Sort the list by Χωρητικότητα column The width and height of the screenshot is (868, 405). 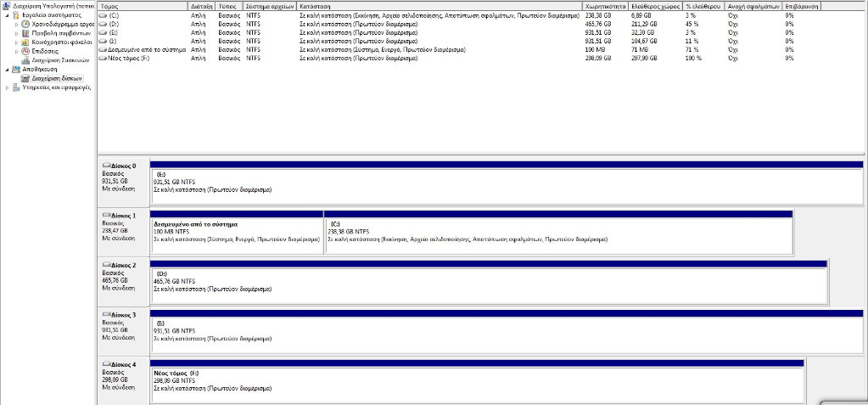(x=606, y=6)
